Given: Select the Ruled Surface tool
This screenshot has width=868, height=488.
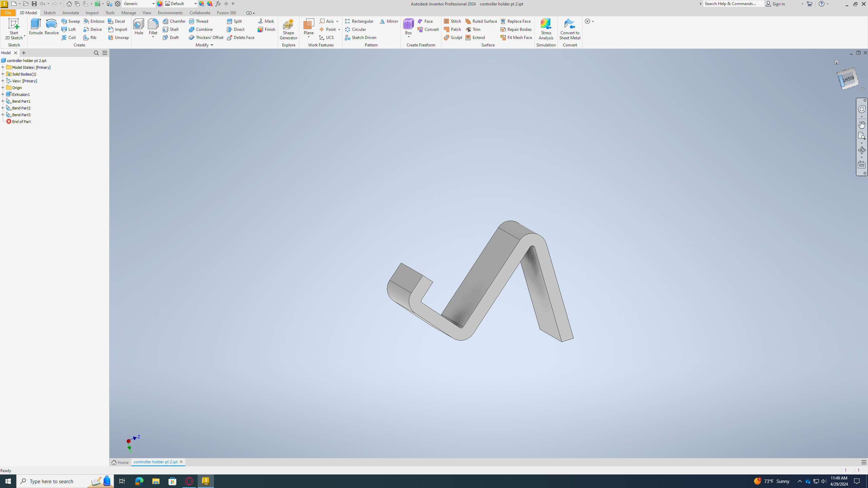Looking at the screenshot, I should [481, 21].
